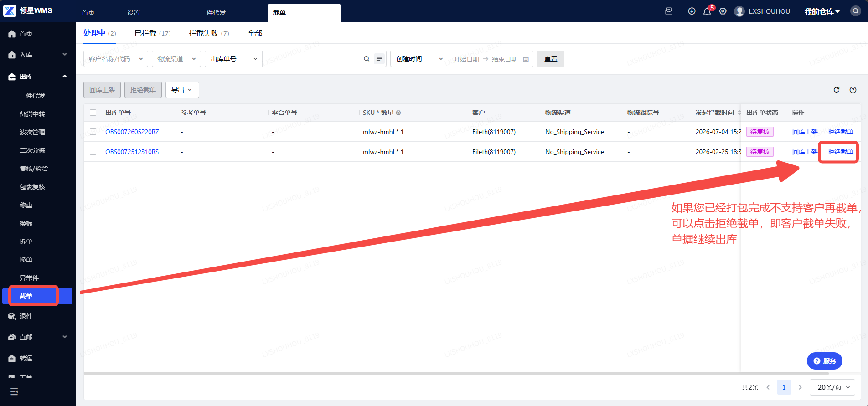Switch to the 处理中 tab
Screen dimensions: 868x406
100,33
